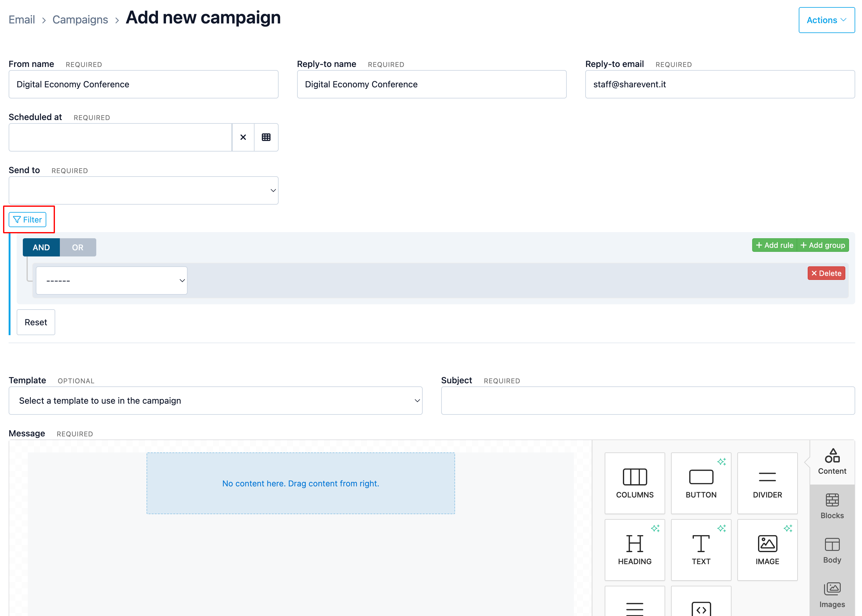Open the filter rule field dropdown
The width and height of the screenshot is (862, 616).
pyautogui.click(x=111, y=281)
